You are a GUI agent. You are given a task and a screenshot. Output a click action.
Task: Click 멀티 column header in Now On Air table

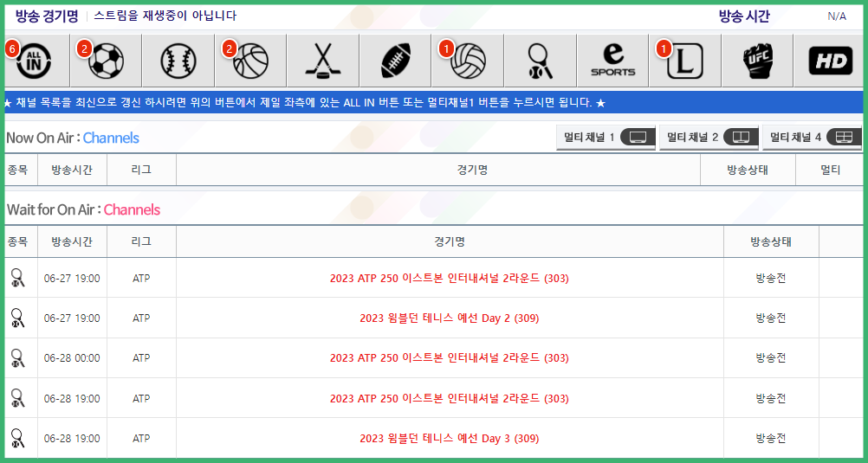coord(830,170)
